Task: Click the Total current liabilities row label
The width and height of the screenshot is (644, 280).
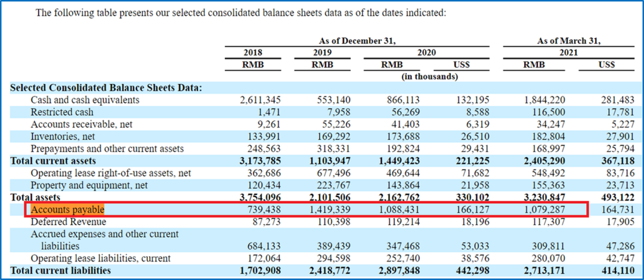Action: click(x=60, y=270)
